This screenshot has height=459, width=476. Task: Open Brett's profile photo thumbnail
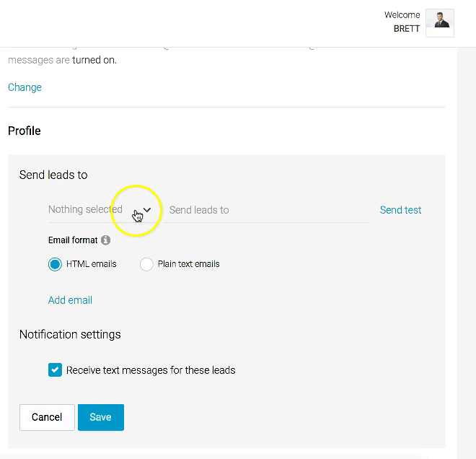click(439, 23)
